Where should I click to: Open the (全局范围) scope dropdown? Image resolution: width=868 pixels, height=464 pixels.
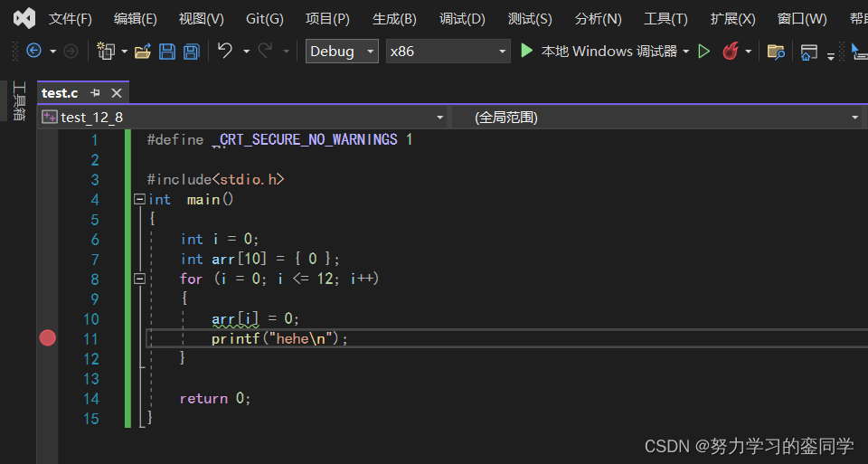pos(659,118)
